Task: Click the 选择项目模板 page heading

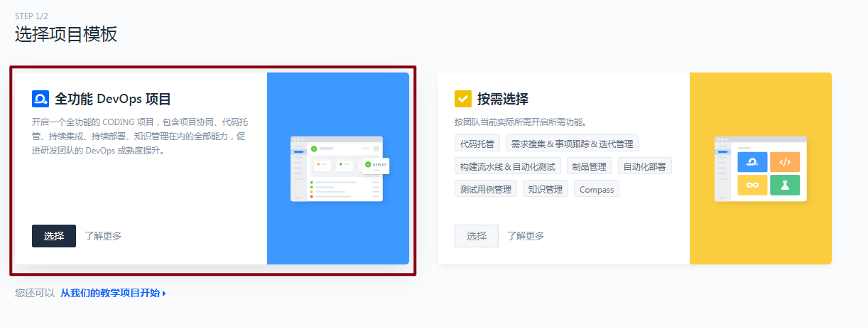Action: pos(66,34)
